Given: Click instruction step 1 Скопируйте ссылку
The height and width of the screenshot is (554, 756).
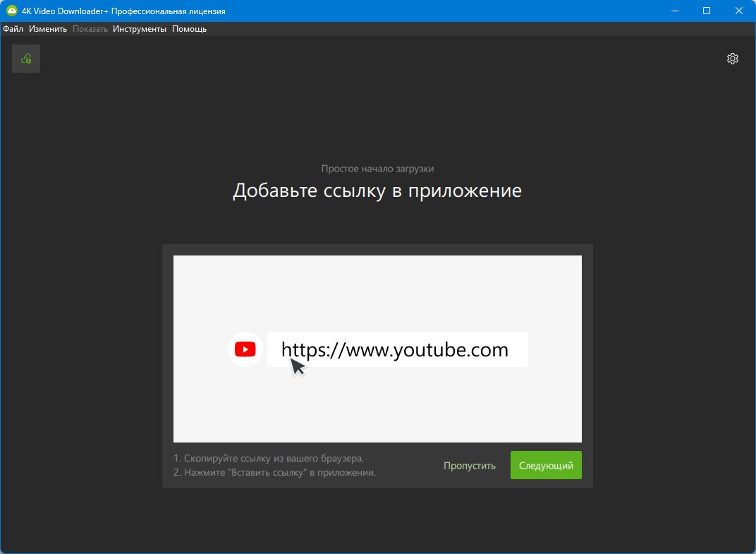Looking at the screenshot, I should [x=269, y=459].
